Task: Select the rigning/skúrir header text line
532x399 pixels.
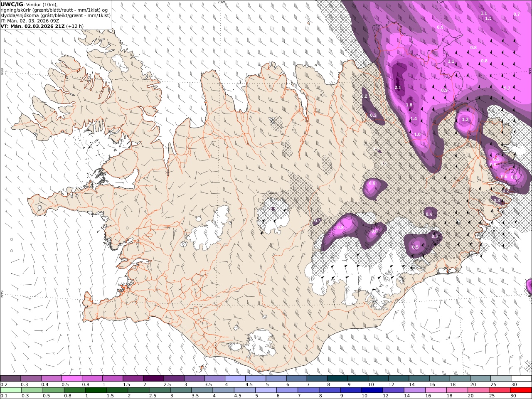Action: pos(54,10)
